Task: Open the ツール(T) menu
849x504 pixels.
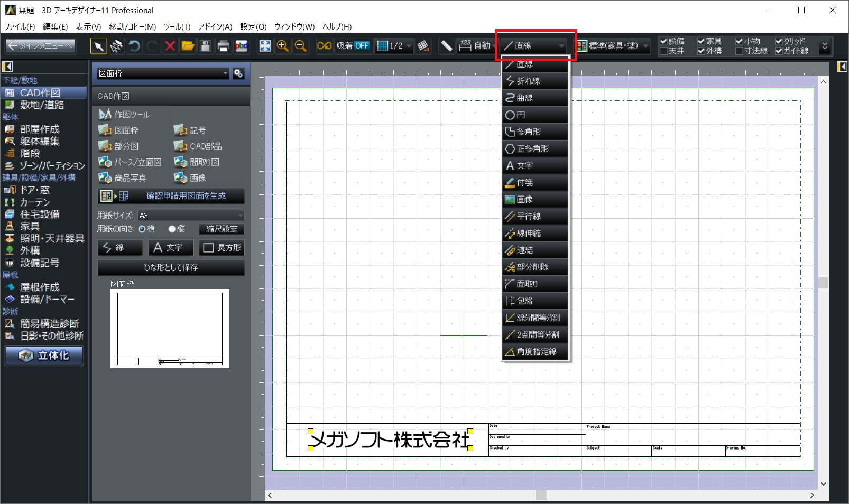Action: click(x=177, y=26)
